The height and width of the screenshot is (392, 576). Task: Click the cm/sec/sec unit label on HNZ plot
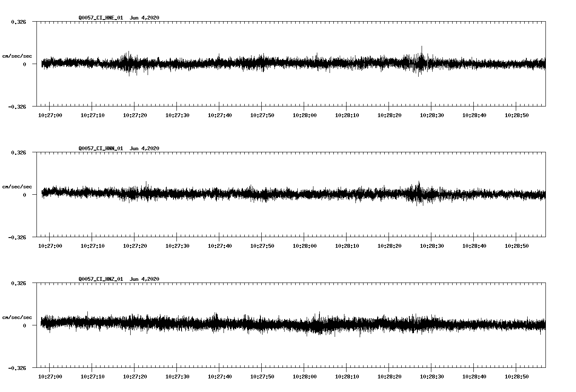point(17,317)
